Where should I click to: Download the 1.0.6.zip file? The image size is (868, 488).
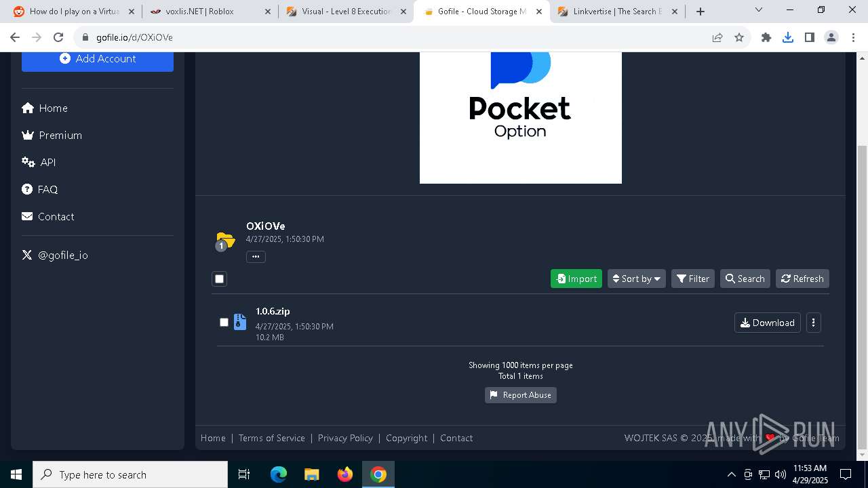click(768, 323)
